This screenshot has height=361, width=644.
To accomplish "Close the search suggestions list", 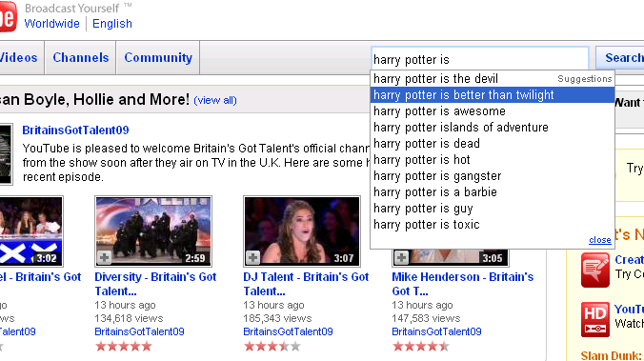I will (x=599, y=240).
